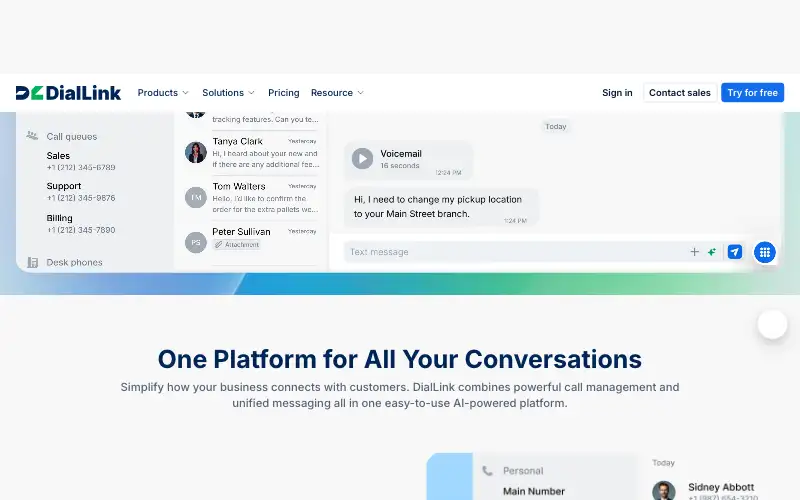
Task: Click the blue send message icon
Action: (735, 252)
